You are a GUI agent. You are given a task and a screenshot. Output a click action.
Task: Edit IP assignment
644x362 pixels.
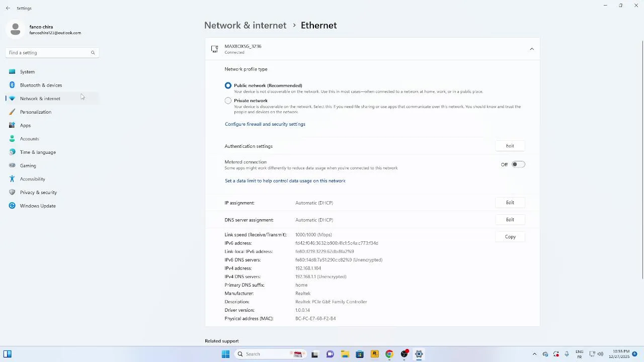[x=510, y=203]
